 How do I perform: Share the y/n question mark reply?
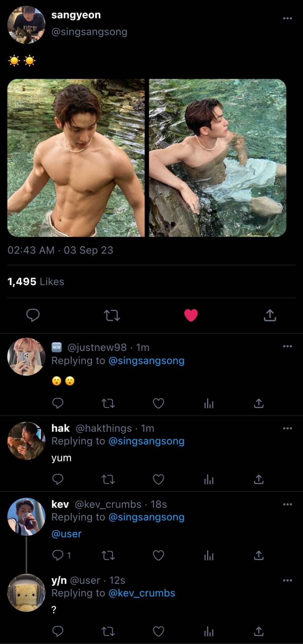coord(258,632)
